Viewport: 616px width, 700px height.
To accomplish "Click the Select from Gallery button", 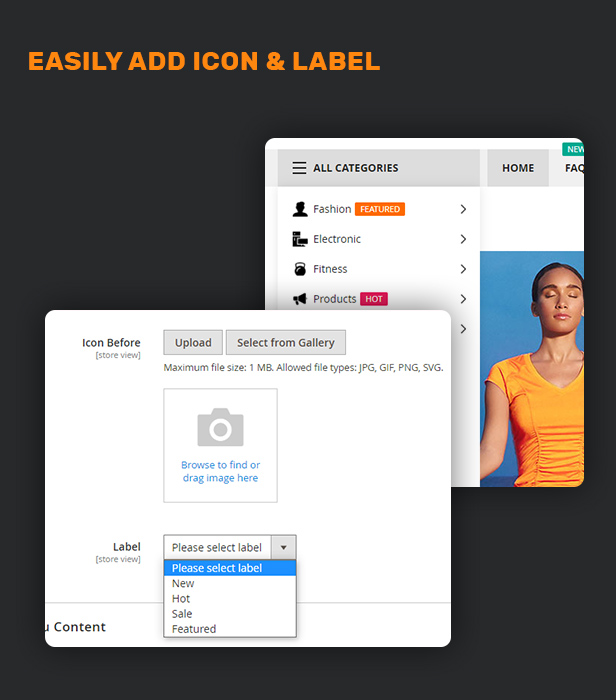I will click(x=286, y=342).
